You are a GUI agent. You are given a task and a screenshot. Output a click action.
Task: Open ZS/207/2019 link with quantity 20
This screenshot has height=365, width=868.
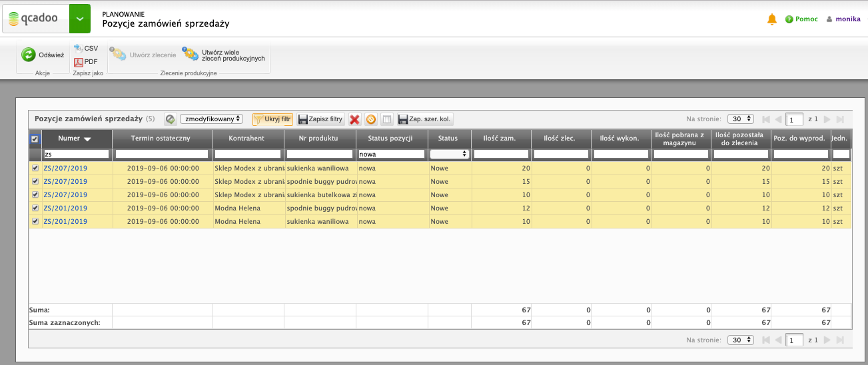65,169
